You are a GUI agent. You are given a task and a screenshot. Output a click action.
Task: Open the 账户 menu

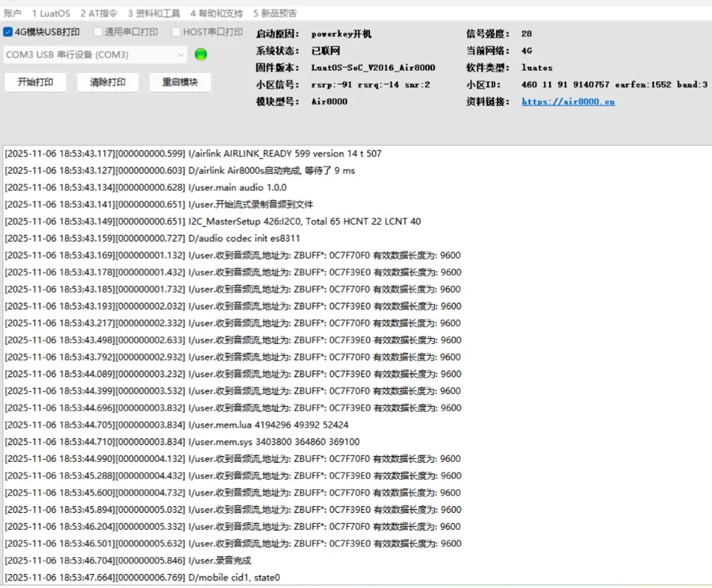(x=13, y=13)
